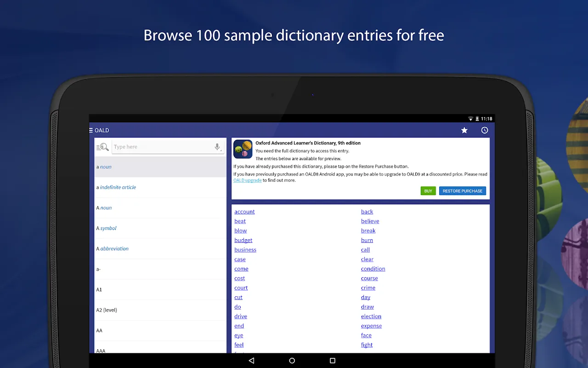Screen dimensions: 588x368
Task: Open the 'crime' sample entry
Action: [368, 288]
